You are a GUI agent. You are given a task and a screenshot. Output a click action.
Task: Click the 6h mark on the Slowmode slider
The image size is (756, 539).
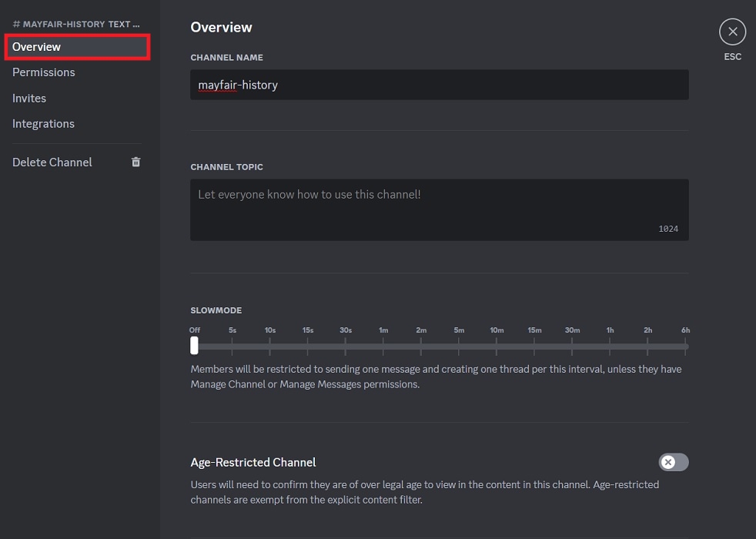[x=685, y=346]
